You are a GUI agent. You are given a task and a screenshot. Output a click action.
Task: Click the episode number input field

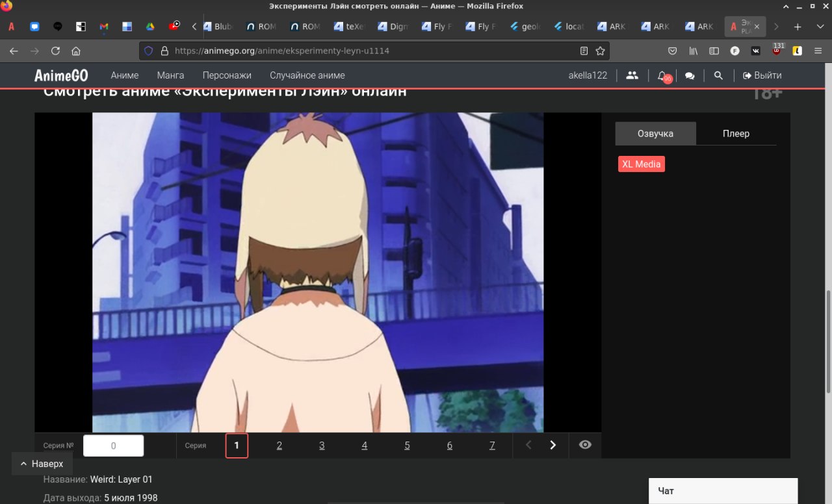114,446
